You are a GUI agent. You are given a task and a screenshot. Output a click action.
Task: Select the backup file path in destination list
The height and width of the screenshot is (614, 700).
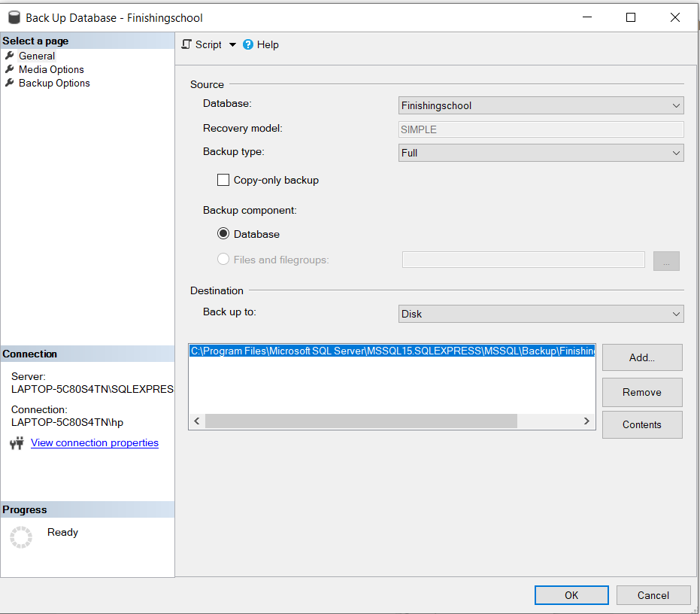click(392, 351)
